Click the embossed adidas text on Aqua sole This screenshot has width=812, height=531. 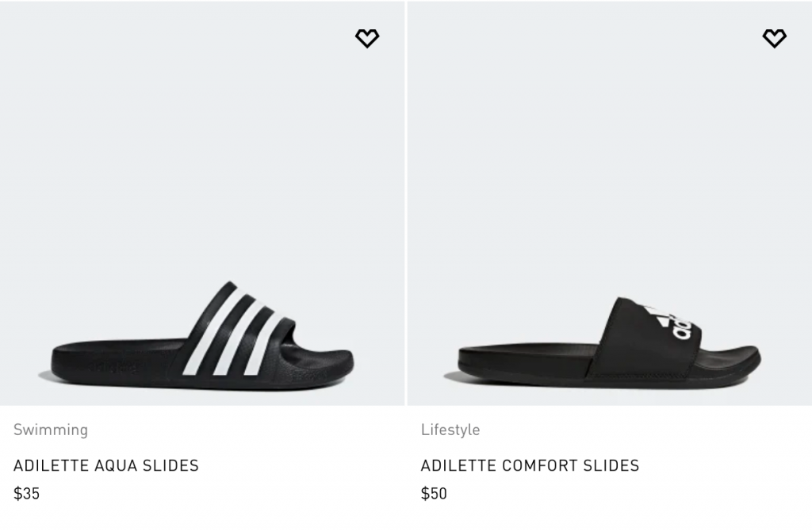click(113, 367)
